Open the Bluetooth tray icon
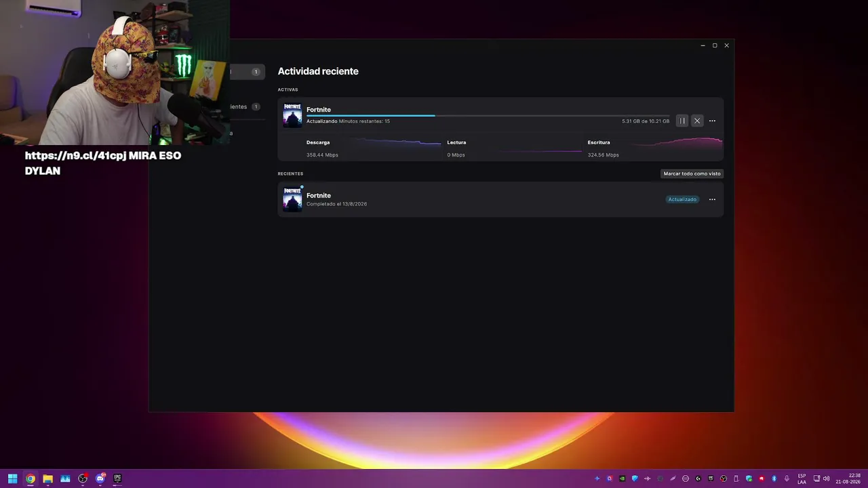This screenshot has height=488, width=868. point(774,479)
